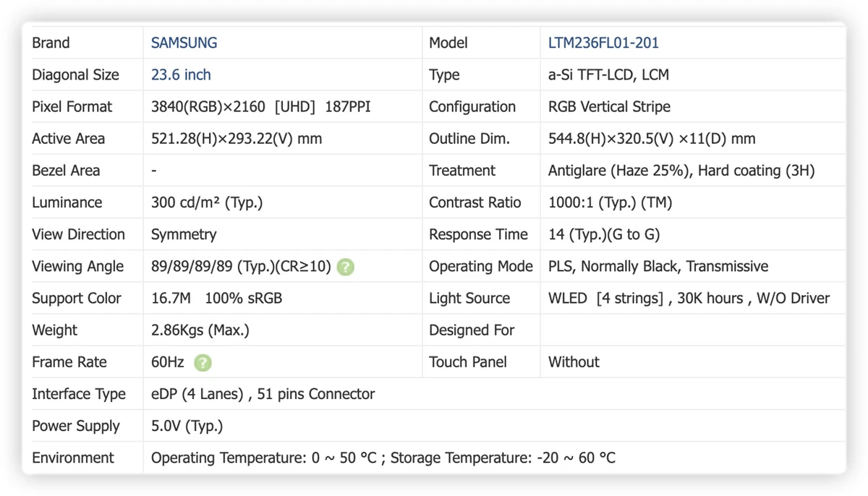Viewport: 868px width, 496px height.
Task: Select the Designed For label
Action: tap(472, 330)
